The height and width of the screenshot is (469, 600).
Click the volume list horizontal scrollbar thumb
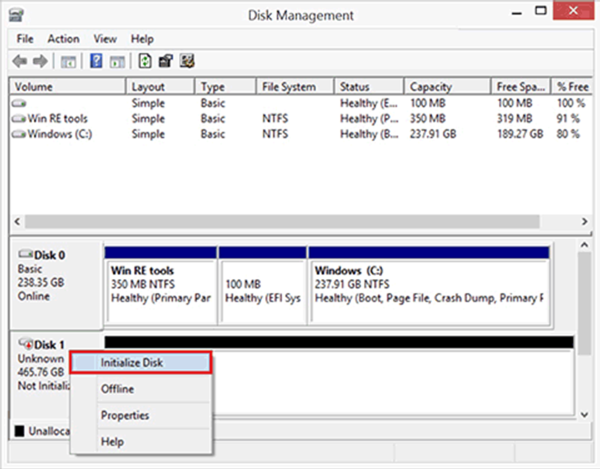pyautogui.click(x=282, y=221)
